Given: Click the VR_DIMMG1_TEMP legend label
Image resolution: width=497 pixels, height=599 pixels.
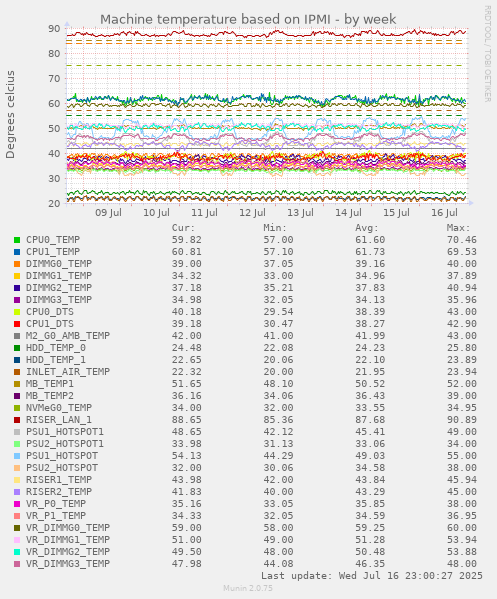Looking at the screenshot, I should coord(68,540).
